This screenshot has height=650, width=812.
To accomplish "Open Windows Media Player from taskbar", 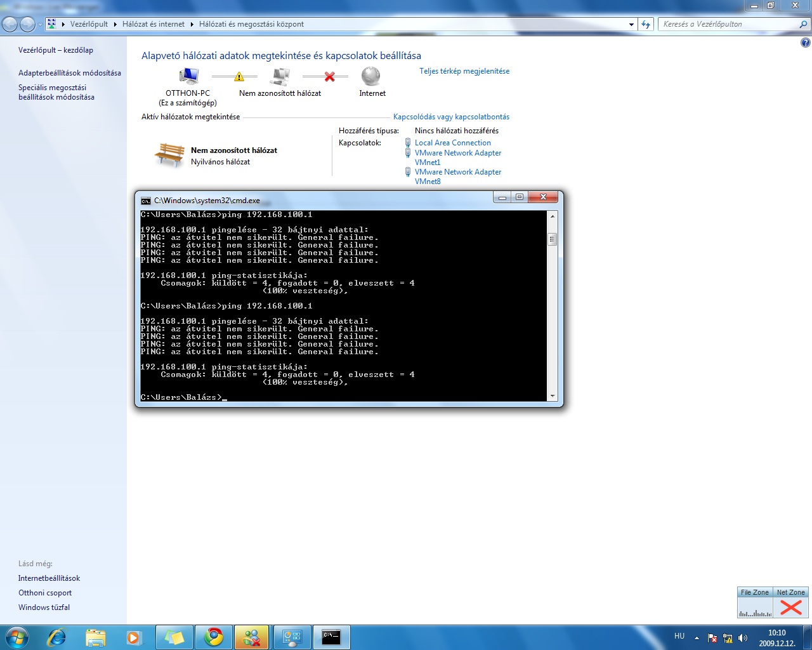I will [x=134, y=637].
